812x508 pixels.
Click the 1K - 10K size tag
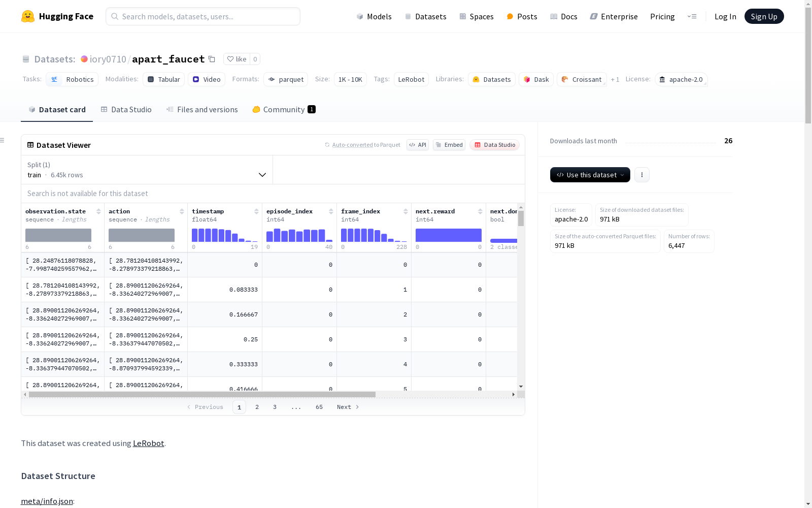coord(350,79)
